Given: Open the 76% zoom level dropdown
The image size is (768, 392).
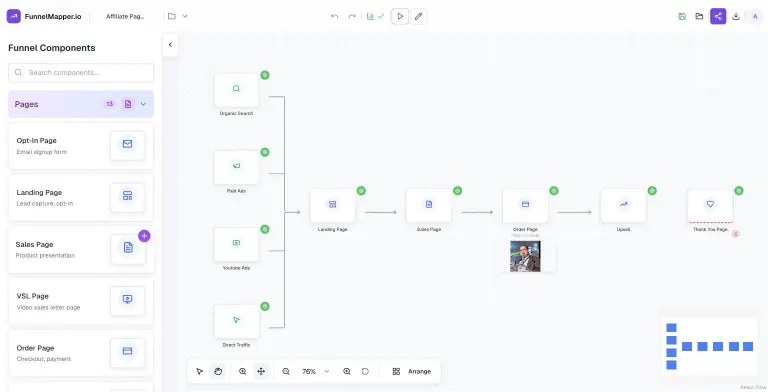Looking at the screenshot, I should (315, 371).
